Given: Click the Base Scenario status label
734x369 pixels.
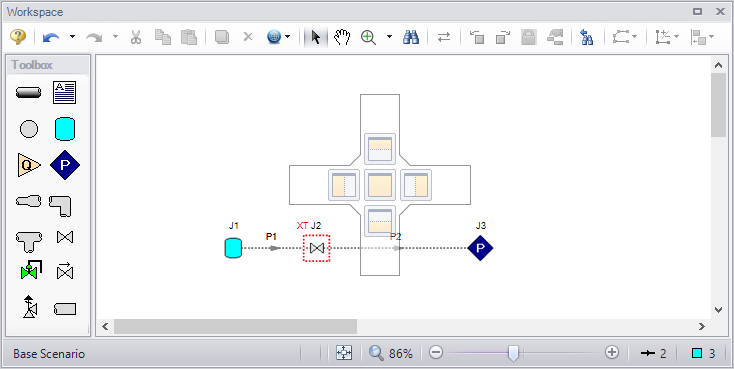Looking at the screenshot, I should (49, 354).
